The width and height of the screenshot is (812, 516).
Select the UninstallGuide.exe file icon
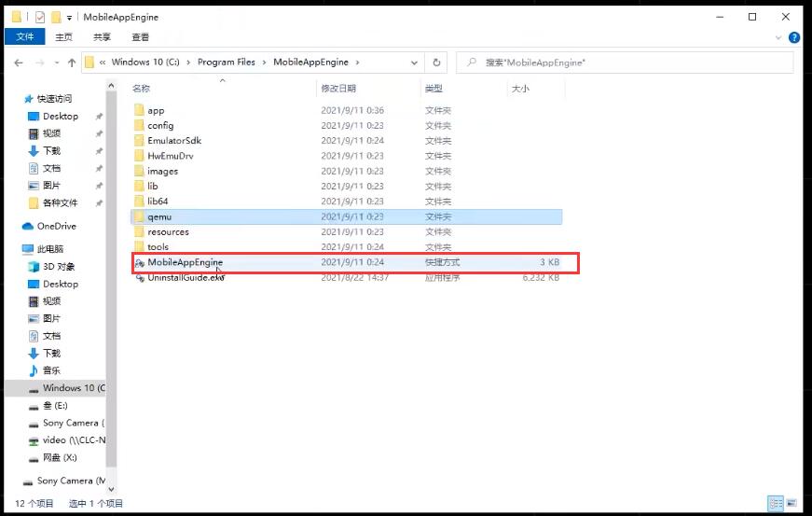point(139,278)
